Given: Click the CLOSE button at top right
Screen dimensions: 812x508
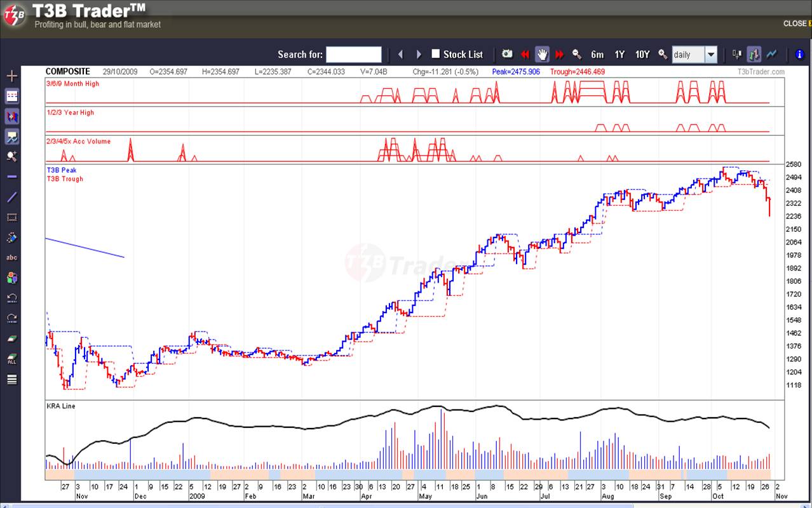Looking at the screenshot, I should point(795,23).
